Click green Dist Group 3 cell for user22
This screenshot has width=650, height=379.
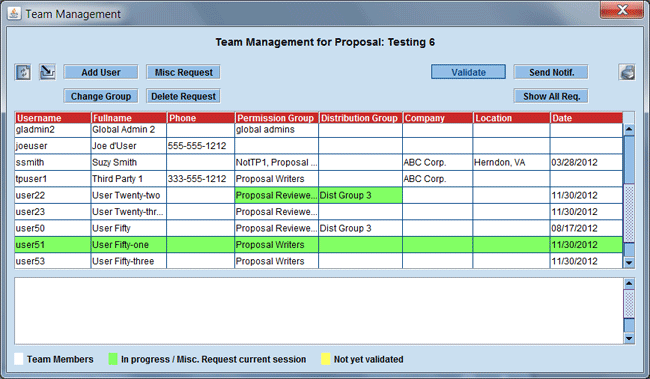pos(360,195)
